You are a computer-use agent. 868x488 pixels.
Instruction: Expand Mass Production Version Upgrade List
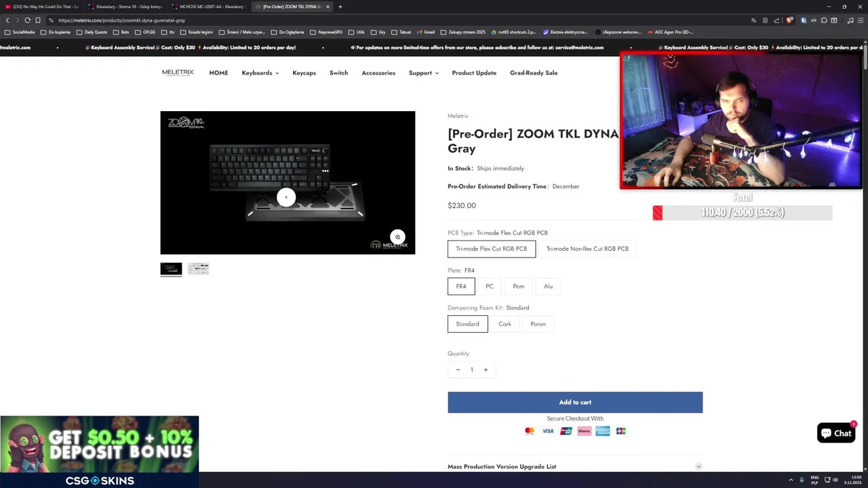(575, 466)
